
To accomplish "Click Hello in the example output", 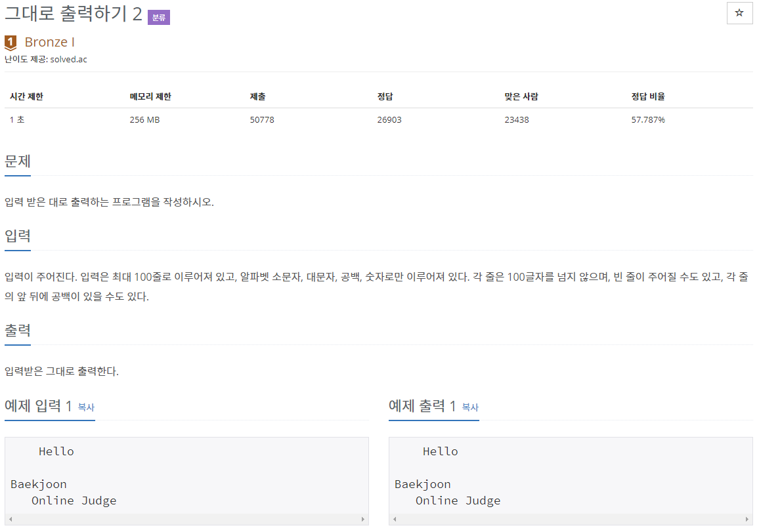I will [440, 451].
